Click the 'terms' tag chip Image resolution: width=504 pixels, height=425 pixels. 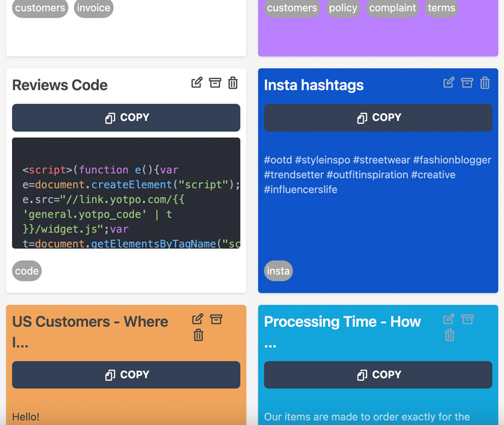pos(442,8)
